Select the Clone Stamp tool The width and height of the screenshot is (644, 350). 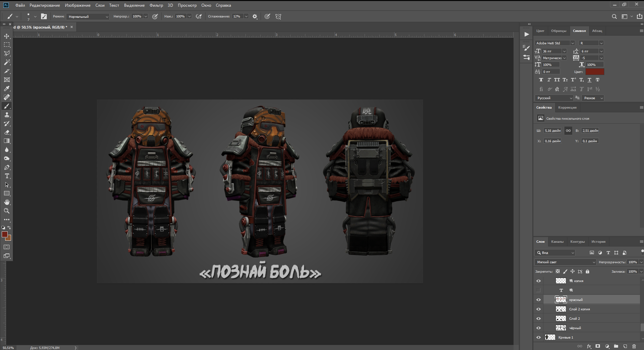pos(7,115)
